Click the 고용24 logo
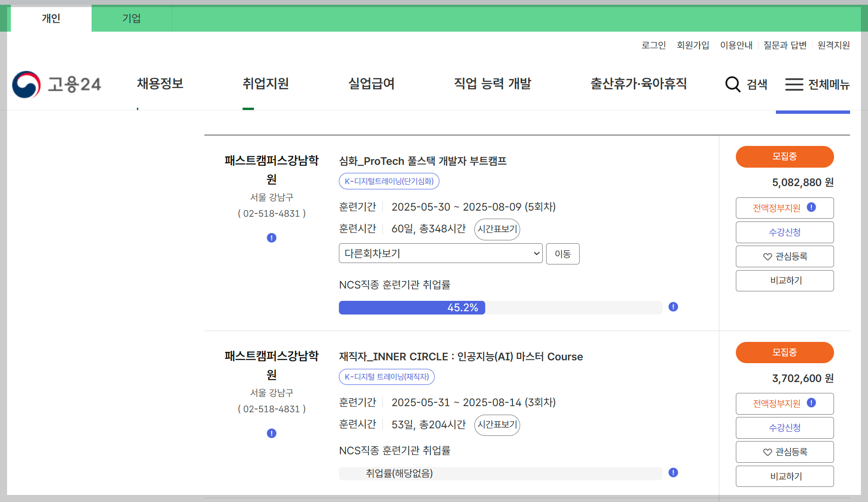This screenshot has height=502, width=868. click(x=57, y=85)
